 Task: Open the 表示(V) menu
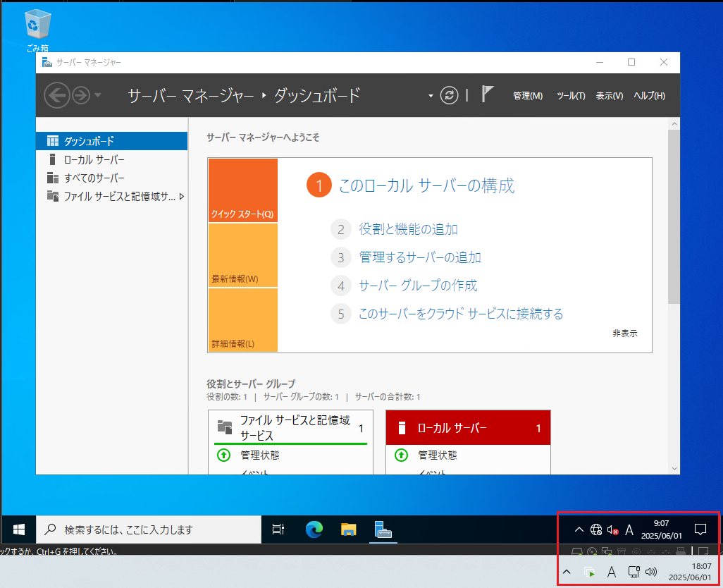[x=609, y=96]
